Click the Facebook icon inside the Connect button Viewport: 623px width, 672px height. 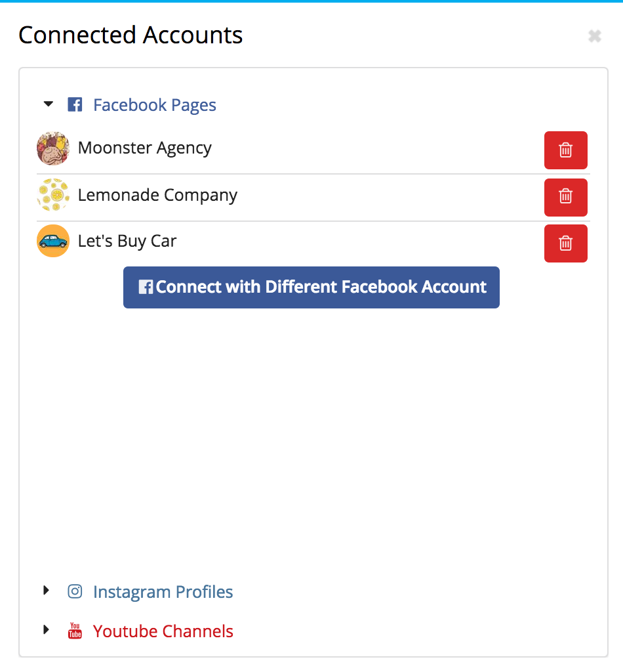[146, 287]
